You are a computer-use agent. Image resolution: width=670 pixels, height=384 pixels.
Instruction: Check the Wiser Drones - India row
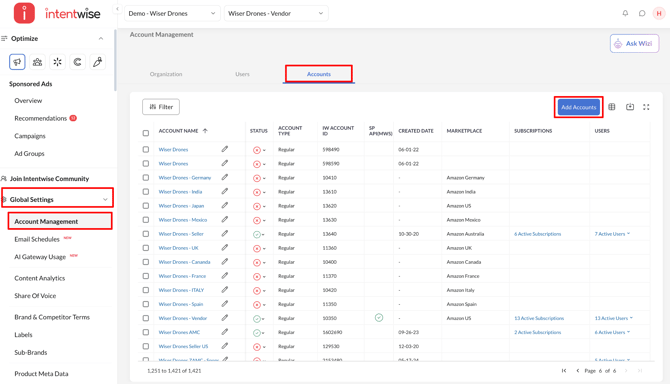tap(146, 191)
